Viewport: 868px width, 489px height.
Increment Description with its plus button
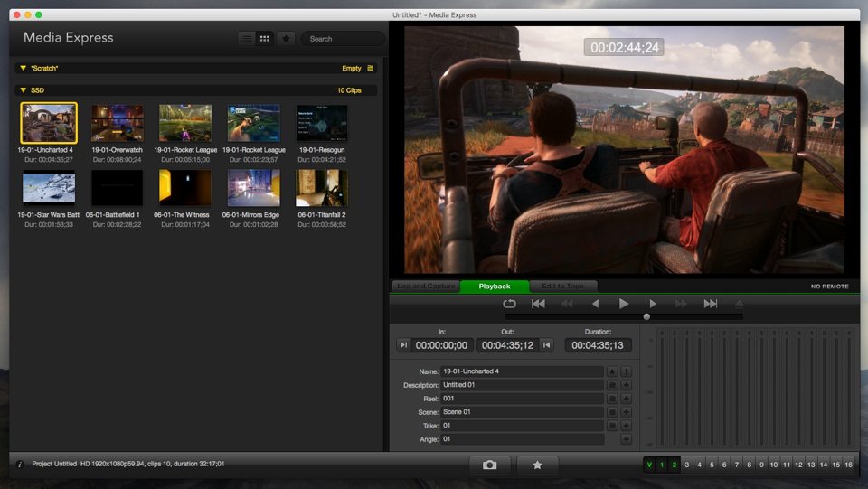tap(626, 385)
